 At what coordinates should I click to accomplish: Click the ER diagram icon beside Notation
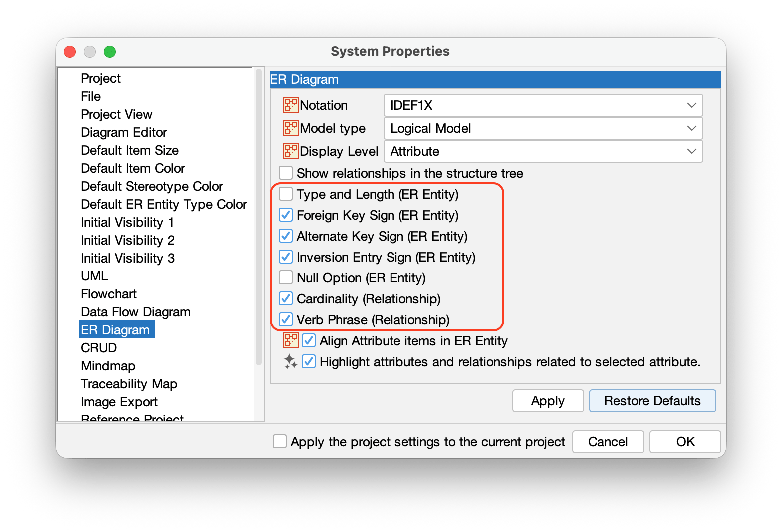click(x=290, y=105)
